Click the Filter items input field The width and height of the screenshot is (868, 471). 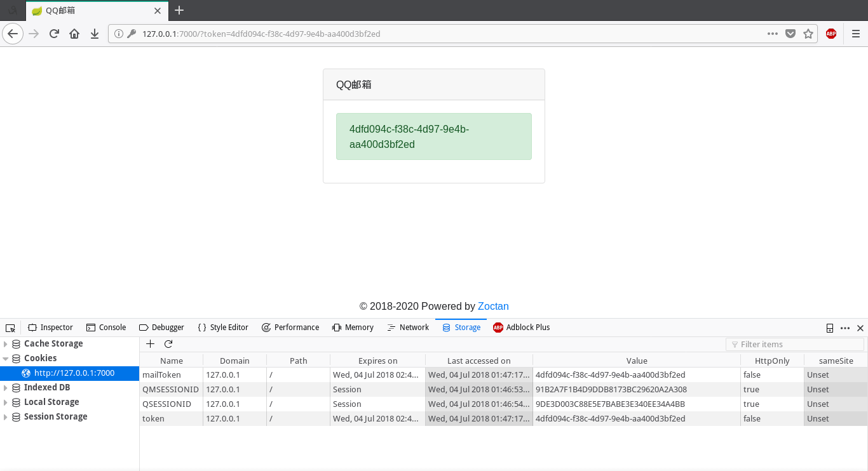point(794,344)
